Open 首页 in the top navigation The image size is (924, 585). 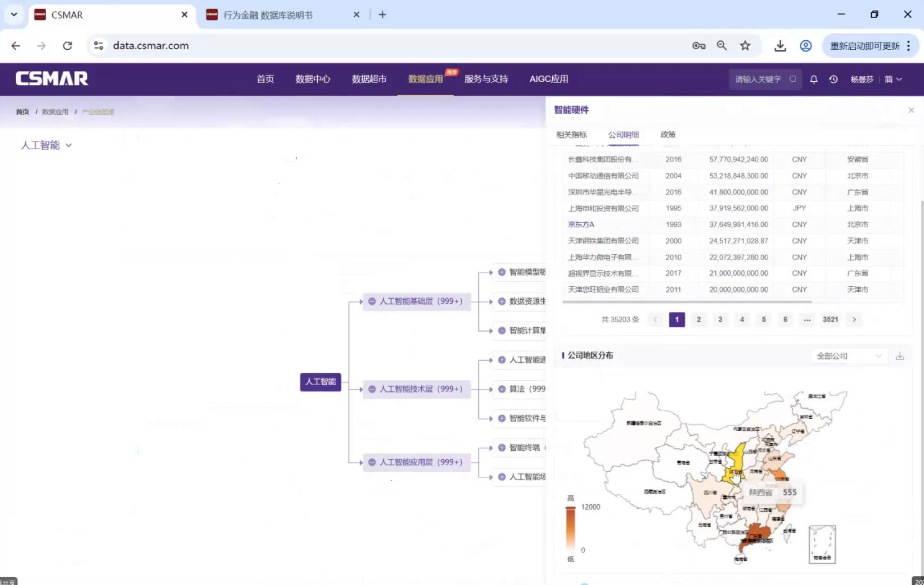265,79
